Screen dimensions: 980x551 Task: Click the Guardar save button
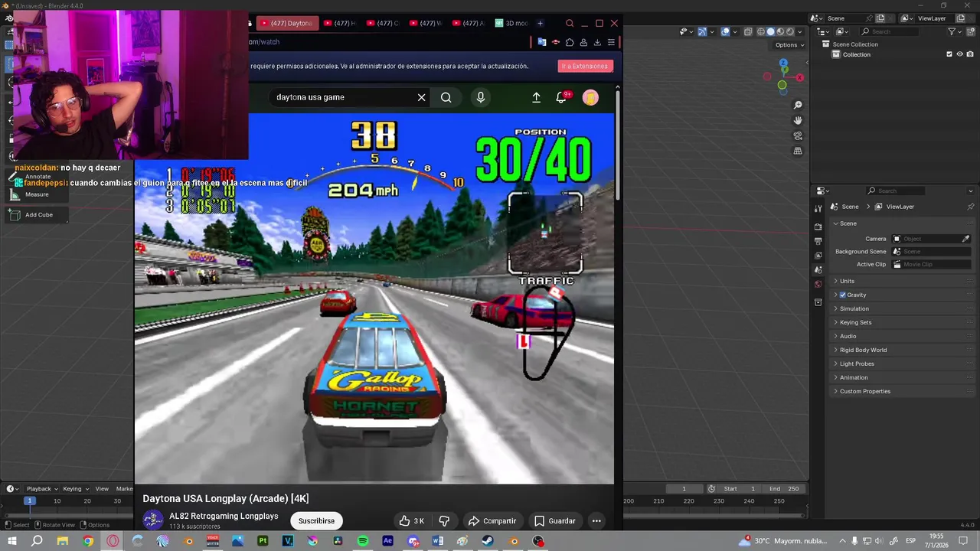pyautogui.click(x=554, y=521)
